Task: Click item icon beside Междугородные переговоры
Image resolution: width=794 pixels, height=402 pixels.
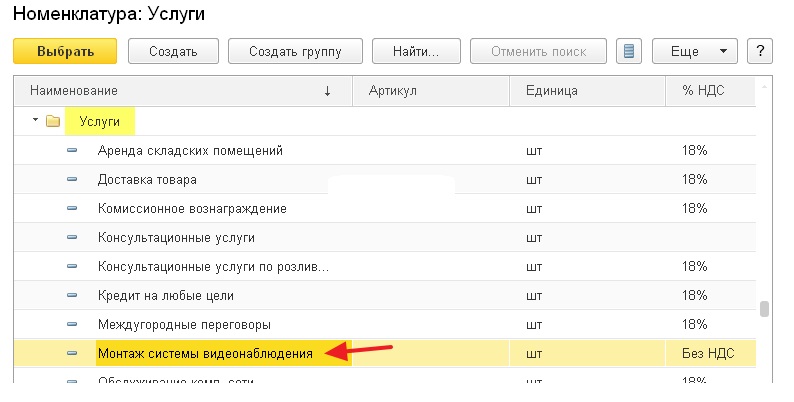Action: point(72,324)
